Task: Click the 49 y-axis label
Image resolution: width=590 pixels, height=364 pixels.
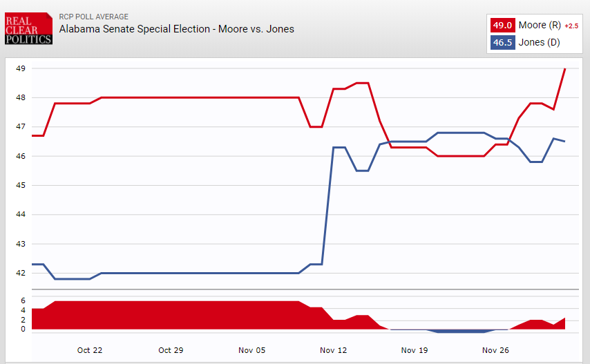Action: 21,68
